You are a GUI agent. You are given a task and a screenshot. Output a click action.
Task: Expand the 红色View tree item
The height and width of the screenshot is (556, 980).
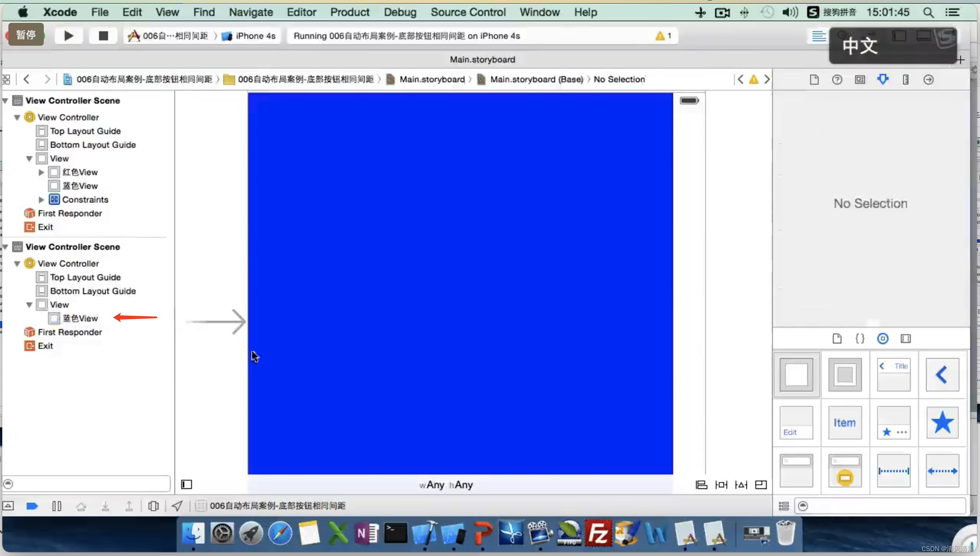click(41, 172)
